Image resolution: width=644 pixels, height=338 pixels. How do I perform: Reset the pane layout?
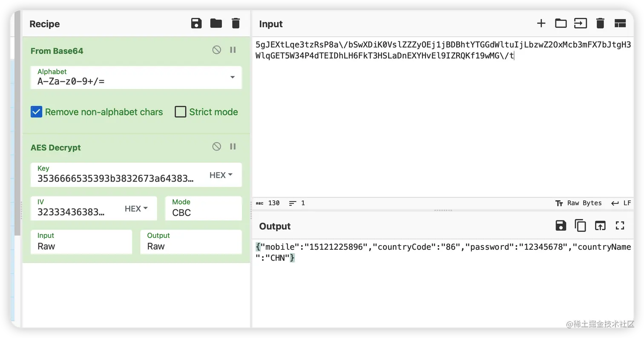coord(620,23)
